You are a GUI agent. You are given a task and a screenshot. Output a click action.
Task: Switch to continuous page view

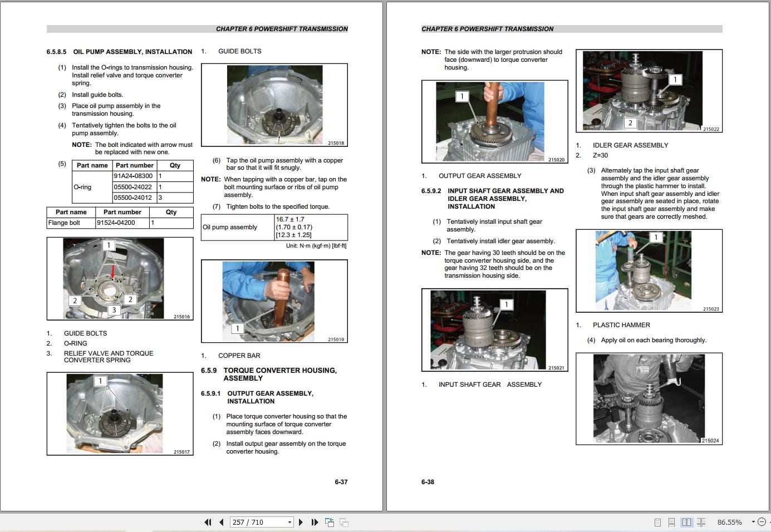pyautogui.click(x=671, y=522)
